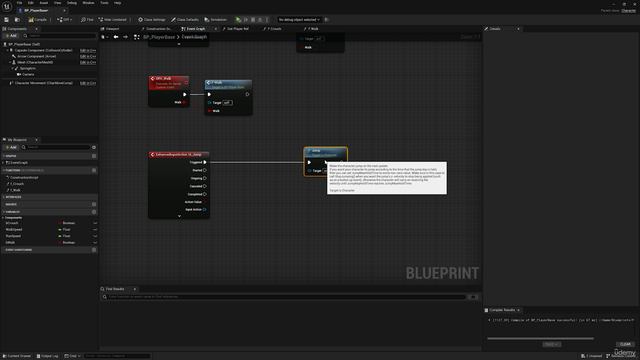Click the Unreal Engine logo icon
The height and width of the screenshot is (360, 640).
tap(7, 7)
